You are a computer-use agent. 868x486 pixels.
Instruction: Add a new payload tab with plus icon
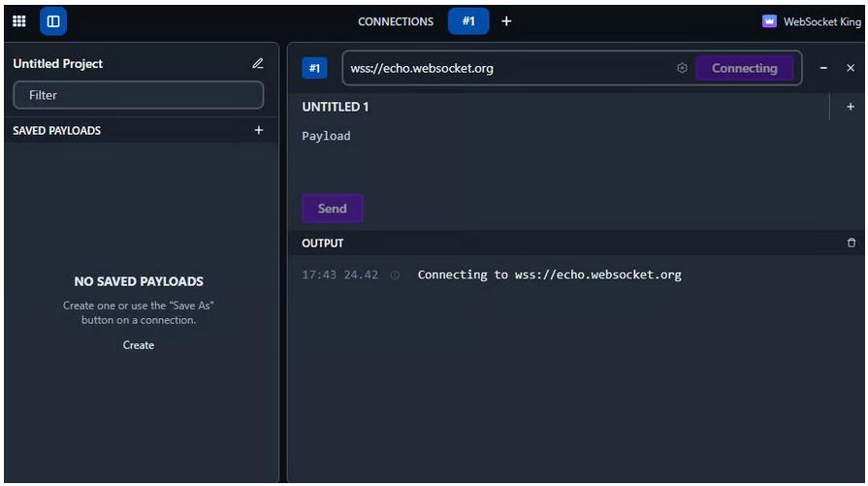[x=851, y=107]
